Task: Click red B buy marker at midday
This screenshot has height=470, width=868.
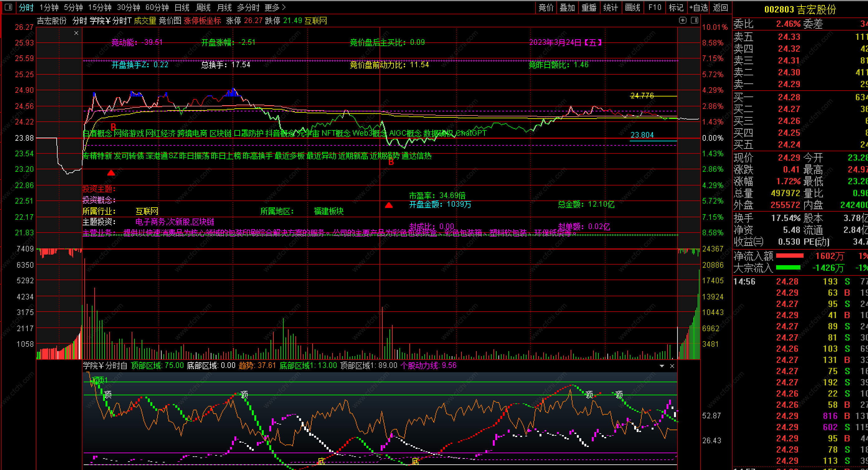Action: (x=391, y=162)
